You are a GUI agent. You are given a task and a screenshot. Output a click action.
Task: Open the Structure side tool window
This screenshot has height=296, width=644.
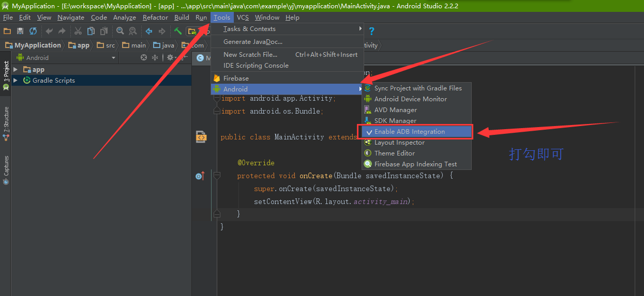tap(6, 124)
